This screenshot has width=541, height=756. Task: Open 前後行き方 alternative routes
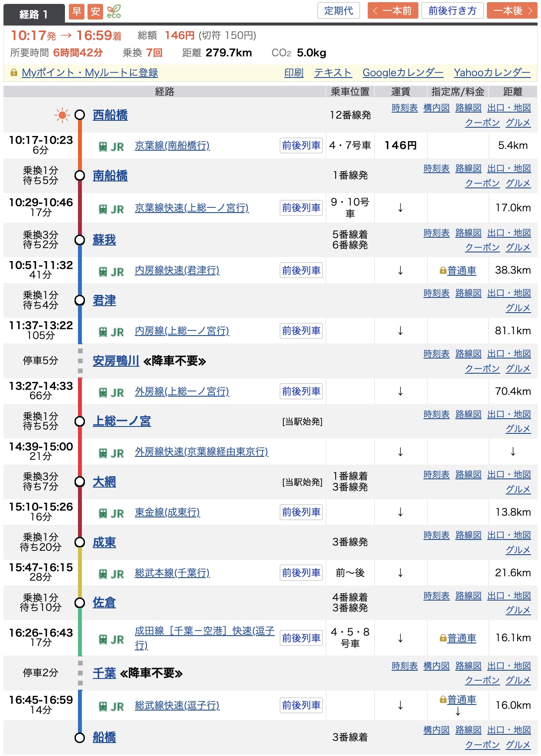coord(452,11)
